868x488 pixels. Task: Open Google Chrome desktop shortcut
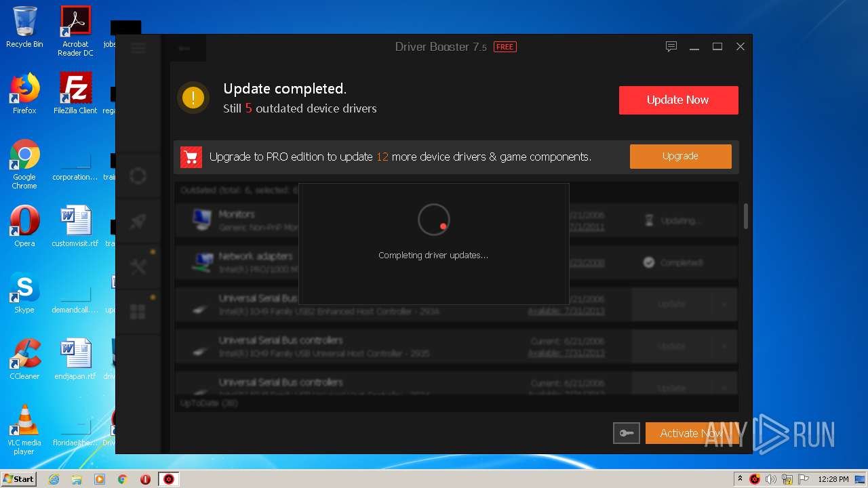24,164
